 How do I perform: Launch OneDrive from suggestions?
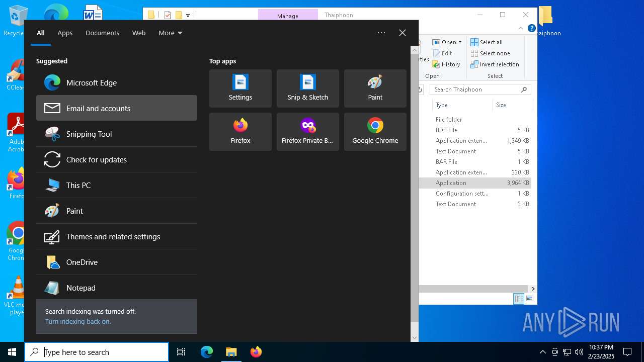coord(117,262)
